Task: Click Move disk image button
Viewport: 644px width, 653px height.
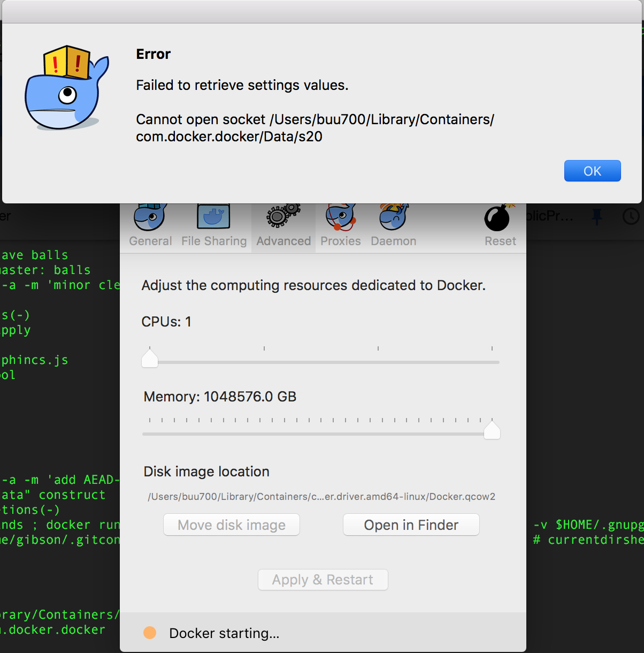Action: tap(232, 525)
